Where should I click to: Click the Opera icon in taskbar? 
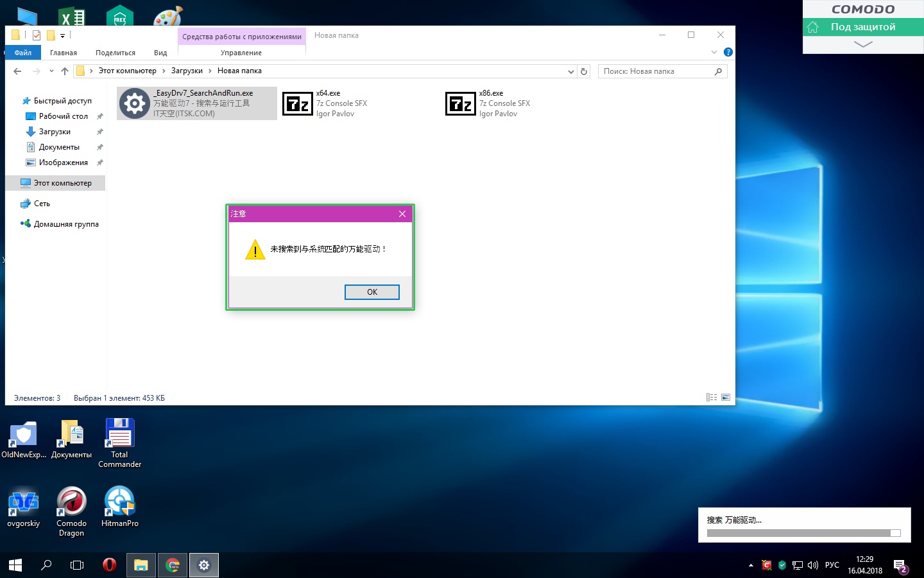pos(109,565)
